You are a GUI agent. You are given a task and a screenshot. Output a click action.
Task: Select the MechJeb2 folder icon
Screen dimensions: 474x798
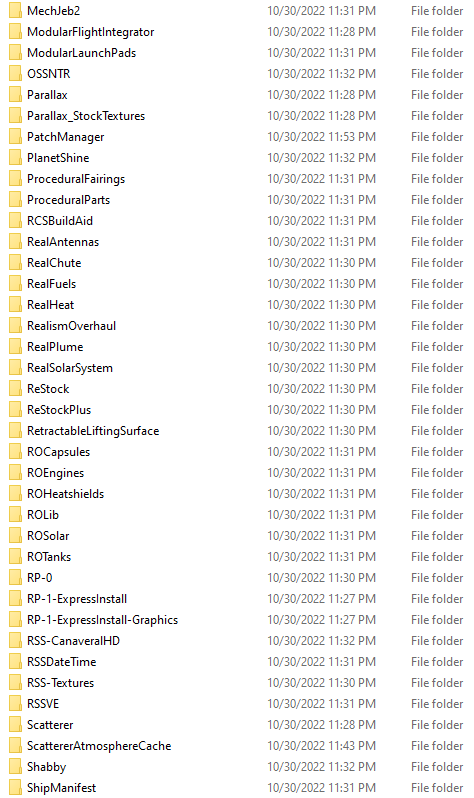[15, 11]
